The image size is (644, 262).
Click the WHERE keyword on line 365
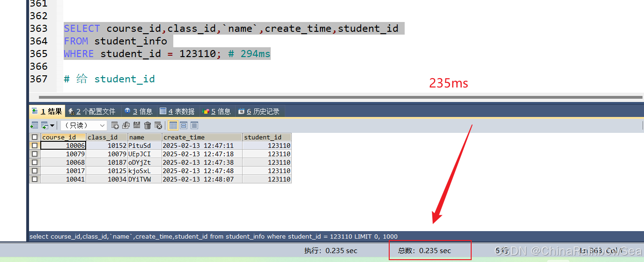[x=79, y=54]
